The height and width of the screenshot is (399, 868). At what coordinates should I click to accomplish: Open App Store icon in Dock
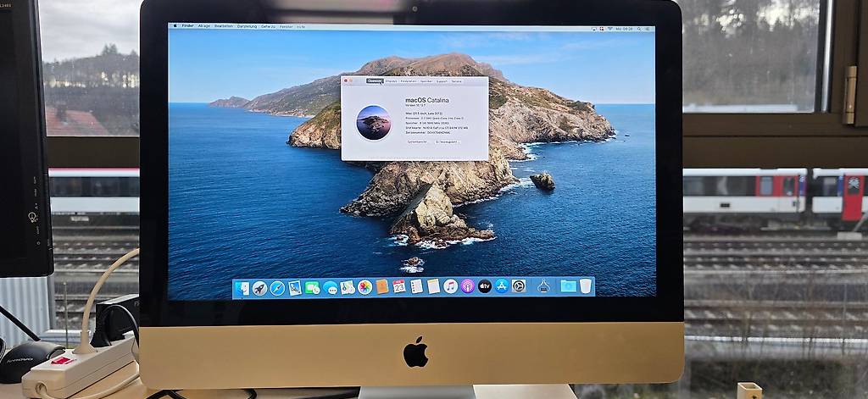502,285
